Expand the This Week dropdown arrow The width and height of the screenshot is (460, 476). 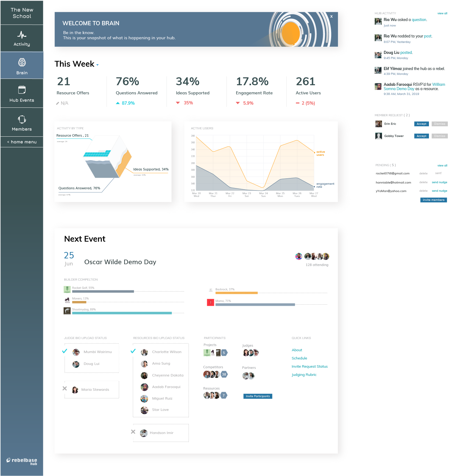tap(97, 65)
